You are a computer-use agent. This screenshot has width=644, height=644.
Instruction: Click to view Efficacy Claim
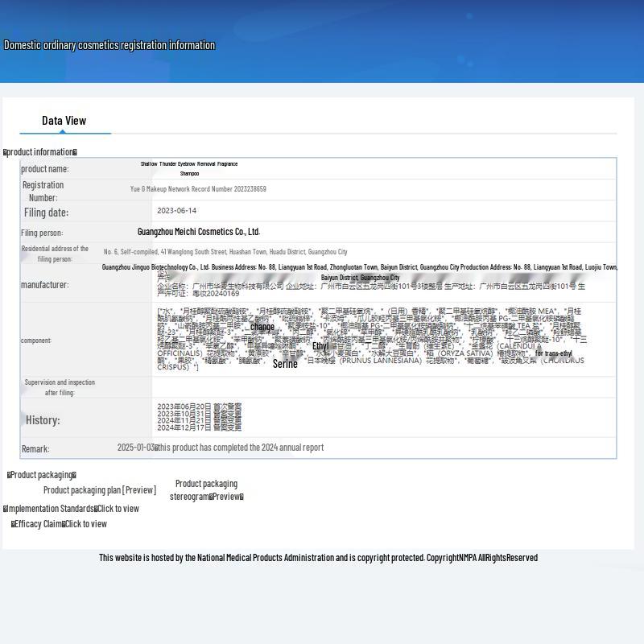coord(85,524)
